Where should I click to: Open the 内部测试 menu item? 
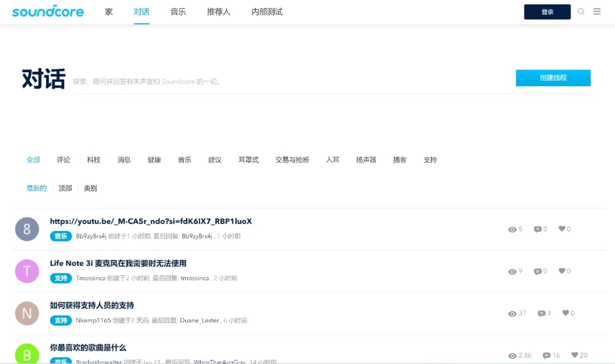[x=267, y=11]
